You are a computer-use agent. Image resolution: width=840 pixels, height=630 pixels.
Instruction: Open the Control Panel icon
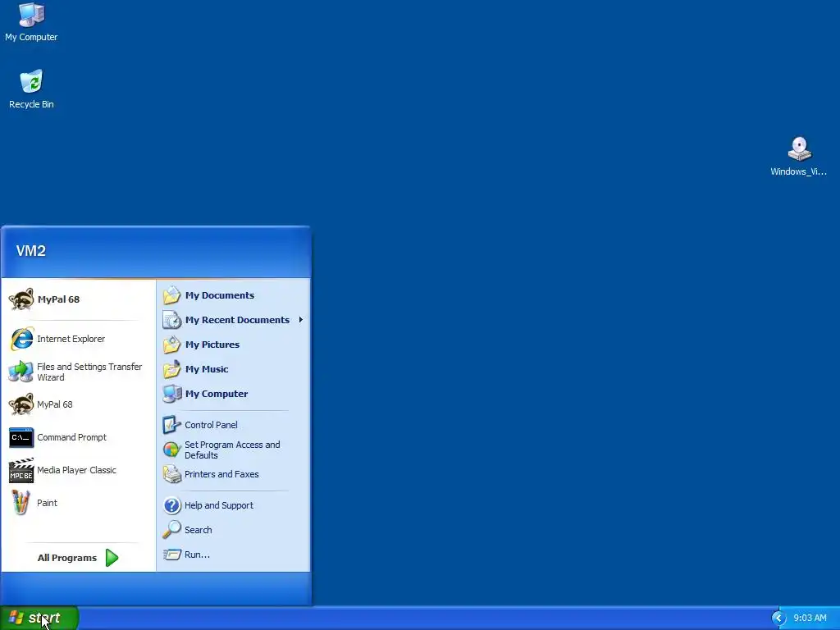pos(172,425)
